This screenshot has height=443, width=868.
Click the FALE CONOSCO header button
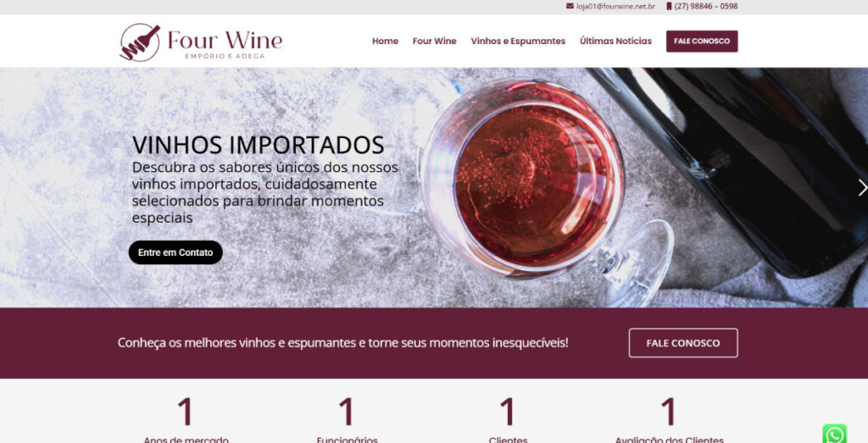click(x=702, y=42)
